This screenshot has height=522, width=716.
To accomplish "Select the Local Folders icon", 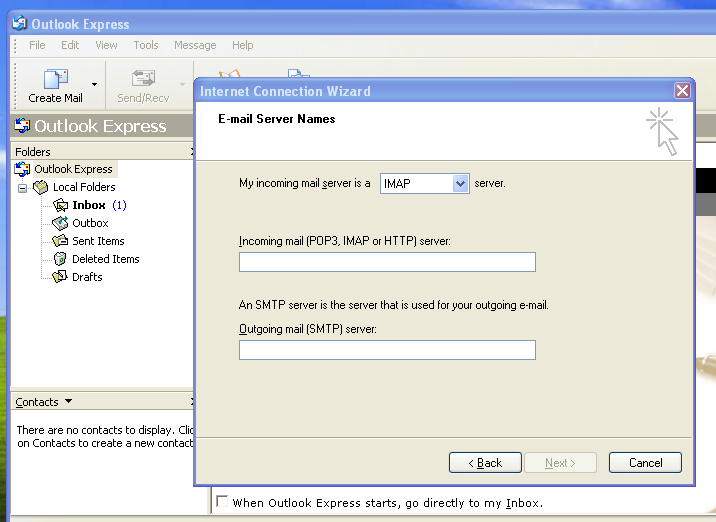I will (41, 187).
